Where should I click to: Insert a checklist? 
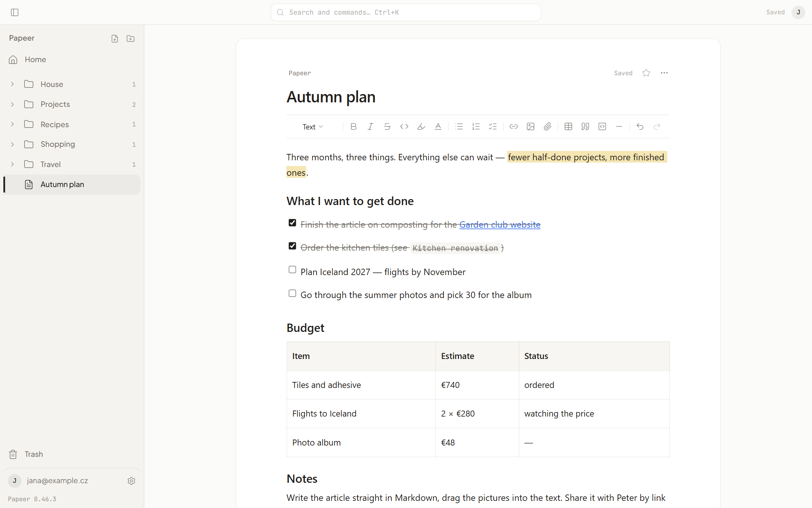(x=493, y=127)
